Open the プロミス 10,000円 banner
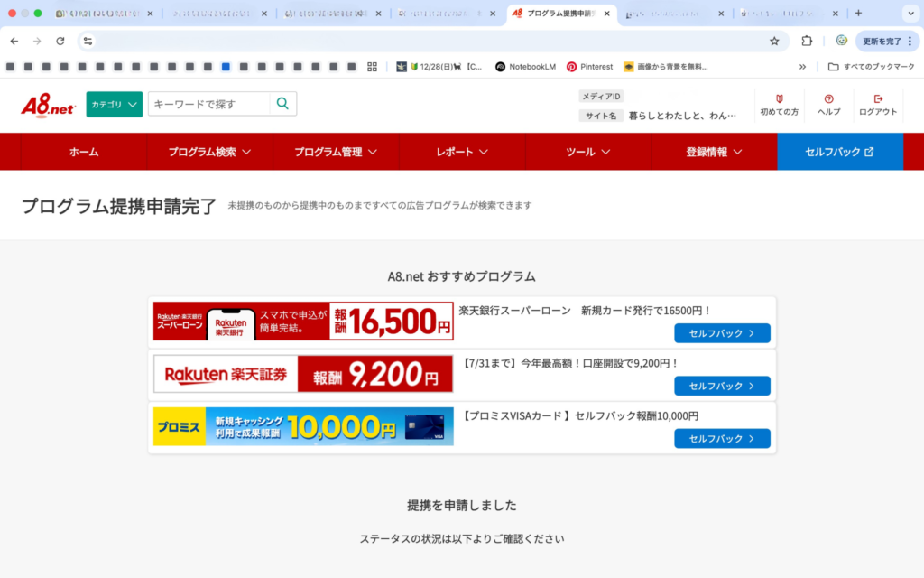The image size is (924, 578). pyautogui.click(x=303, y=426)
